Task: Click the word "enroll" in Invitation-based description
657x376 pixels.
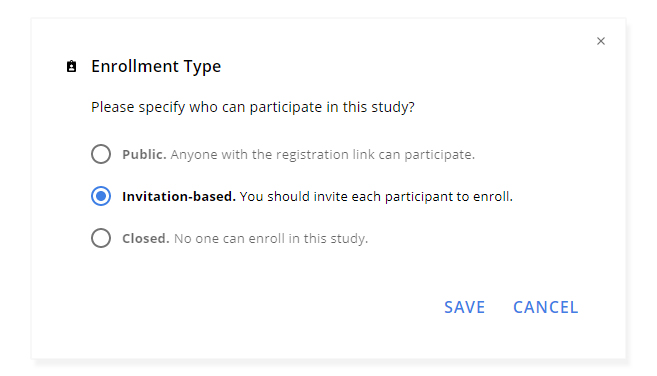Action: point(493,197)
